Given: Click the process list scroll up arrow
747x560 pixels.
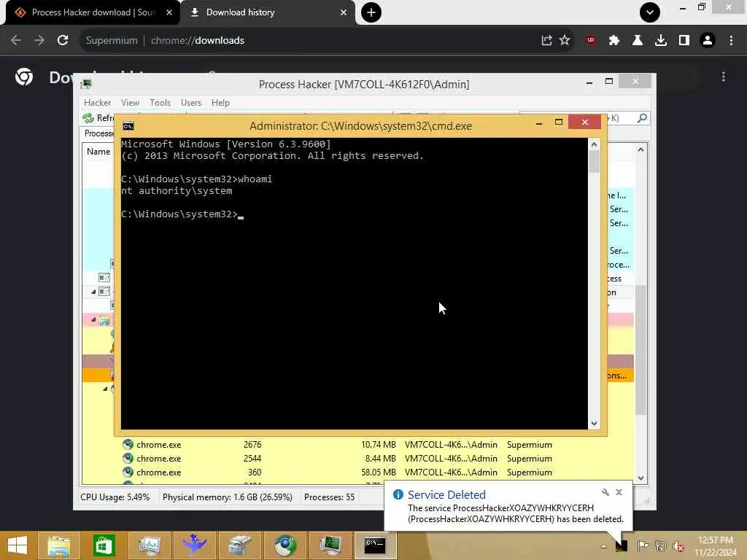Looking at the screenshot, I should tap(640, 149).
